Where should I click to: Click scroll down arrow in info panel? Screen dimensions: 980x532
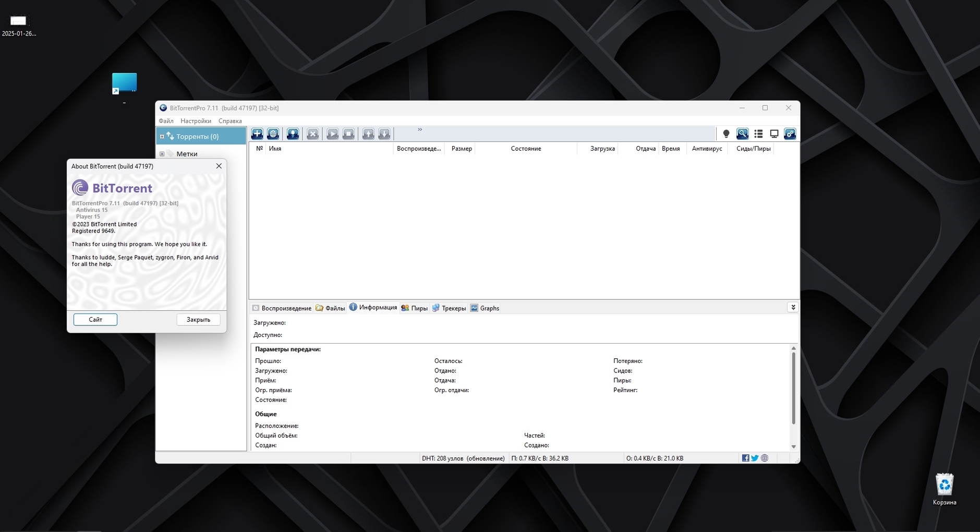coord(793,446)
